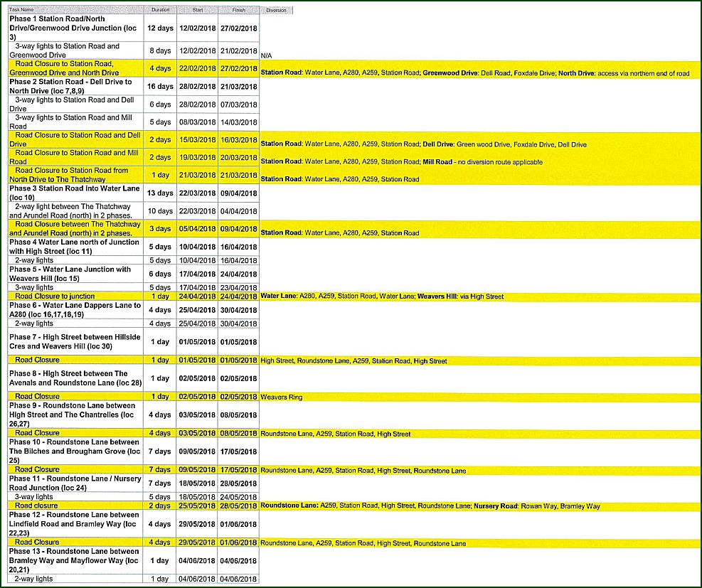Click the Task Name column header
This screenshot has height=588, width=702.
pos(75,10)
